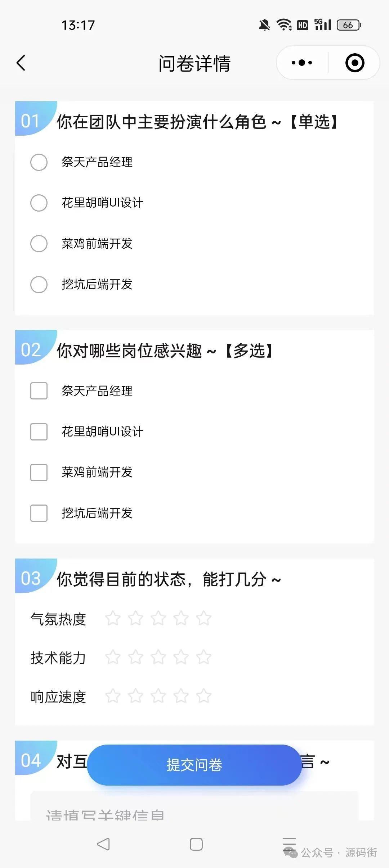The height and width of the screenshot is (868, 389).
Task: Open the three-dot mini program menu
Action: click(x=302, y=63)
